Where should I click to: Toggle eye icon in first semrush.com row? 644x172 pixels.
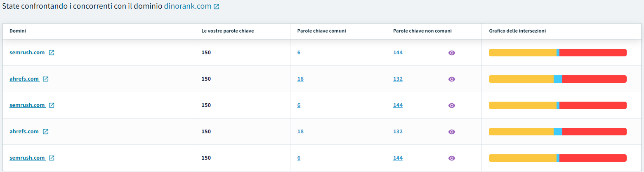click(452, 53)
